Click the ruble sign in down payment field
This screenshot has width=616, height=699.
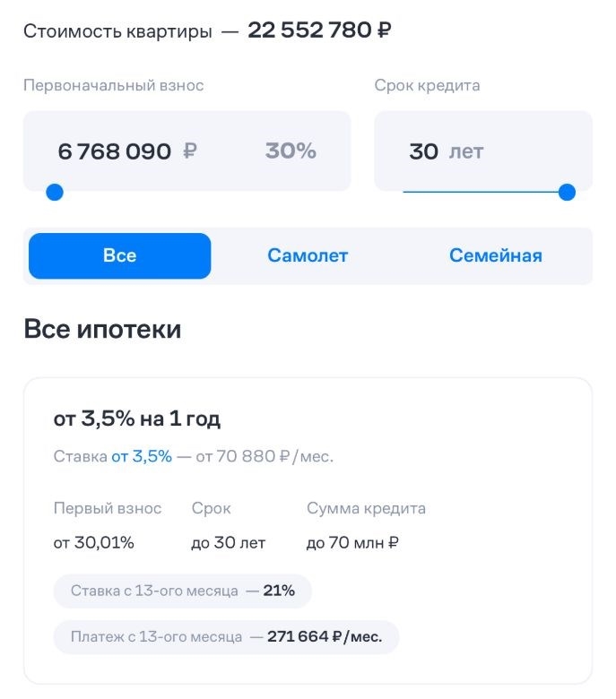tap(189, 151)
